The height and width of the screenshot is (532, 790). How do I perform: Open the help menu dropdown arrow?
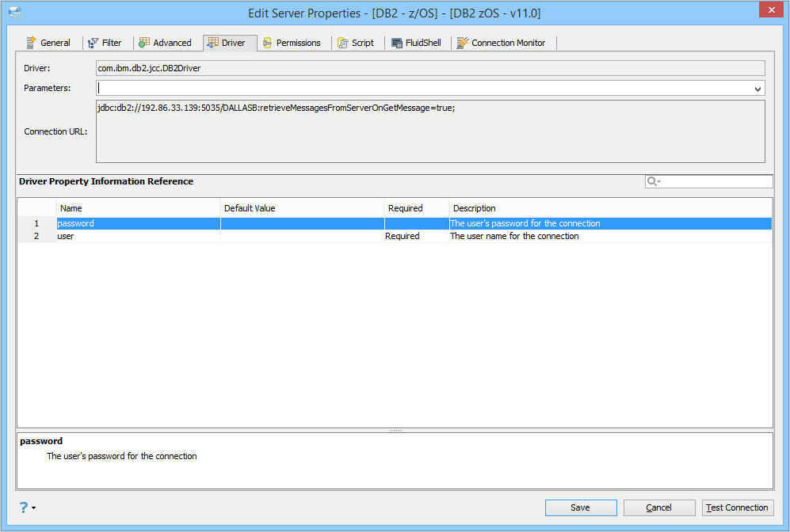point(34,507)
